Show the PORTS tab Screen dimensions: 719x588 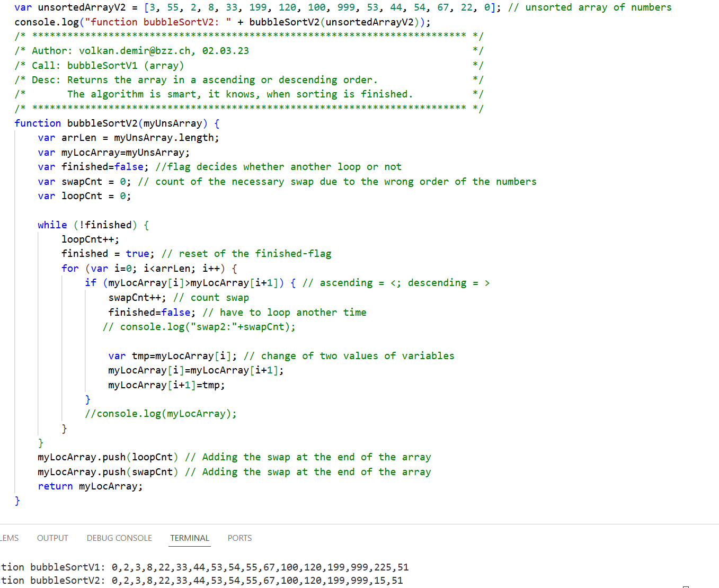239,538
